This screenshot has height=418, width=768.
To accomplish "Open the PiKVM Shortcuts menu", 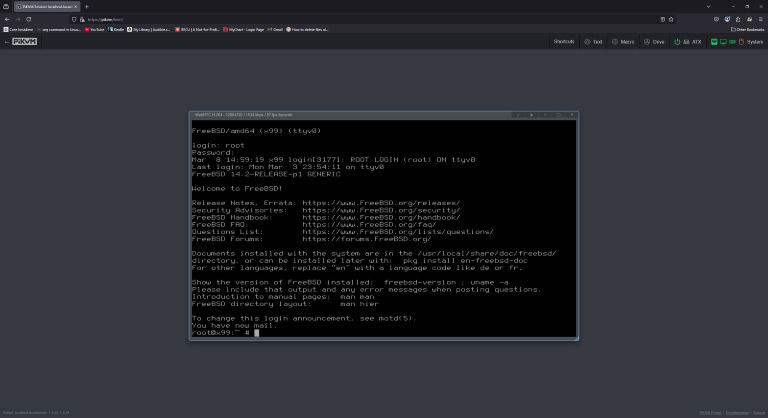I will pos(563,42).
